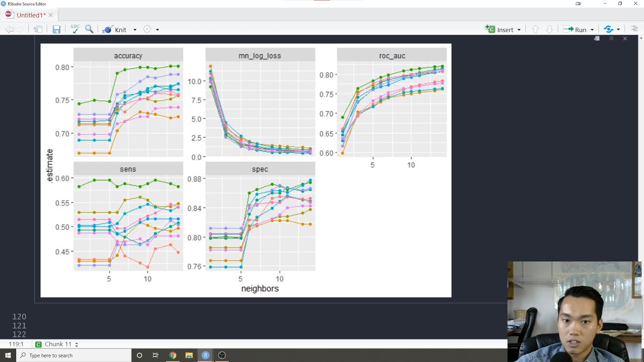Expand the dropdown arrow beside the gear icon
644x362 pixels.
point(157,30)
